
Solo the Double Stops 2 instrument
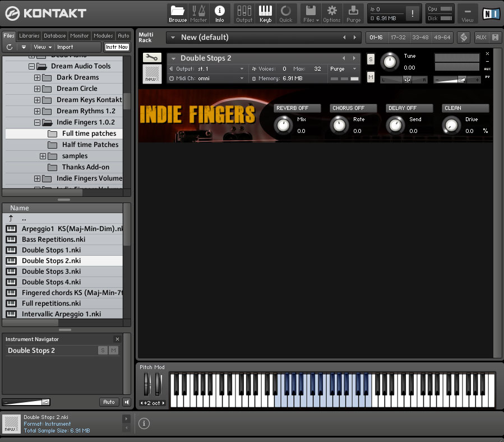tap(371, 59)
